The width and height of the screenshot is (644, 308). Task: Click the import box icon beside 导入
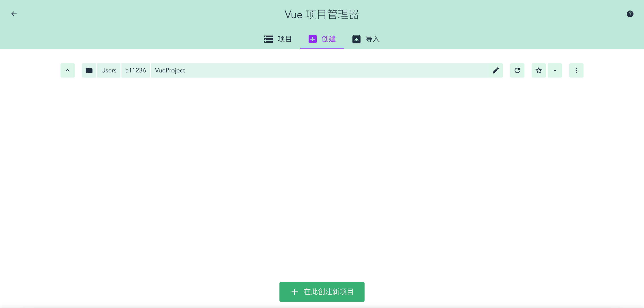356,39
